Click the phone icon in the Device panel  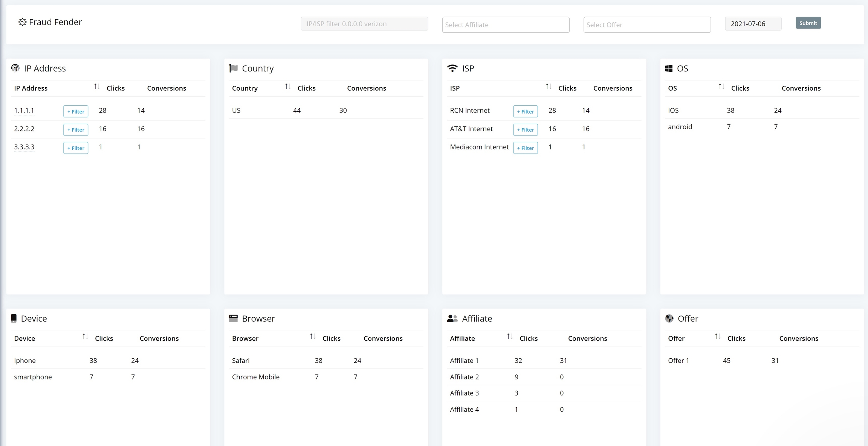tap(14, 318)
